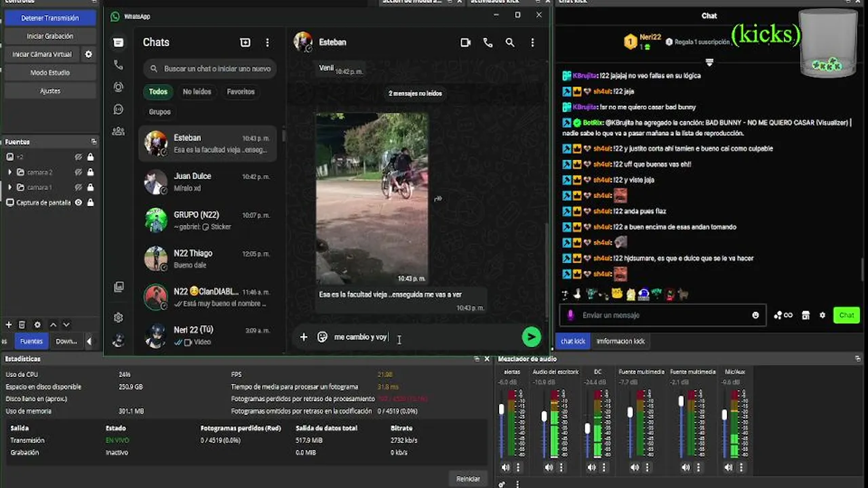Switch to Fuentes dock tab
The width and height of the screenshot is (868, 488).
click(31, 341)
